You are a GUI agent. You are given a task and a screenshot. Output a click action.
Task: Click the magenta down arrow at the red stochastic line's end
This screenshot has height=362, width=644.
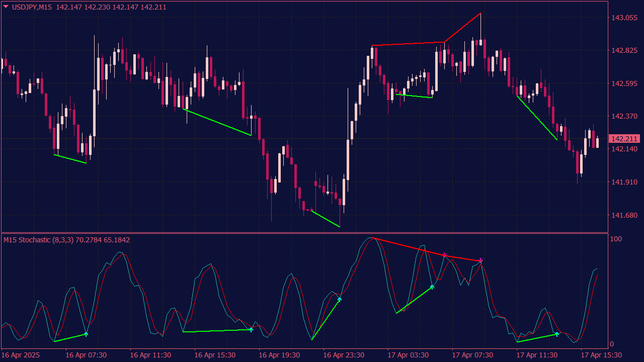(x=481, y=260)
